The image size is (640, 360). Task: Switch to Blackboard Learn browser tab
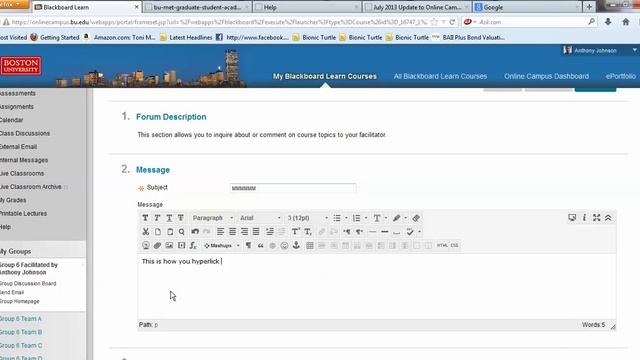point(86,7)
